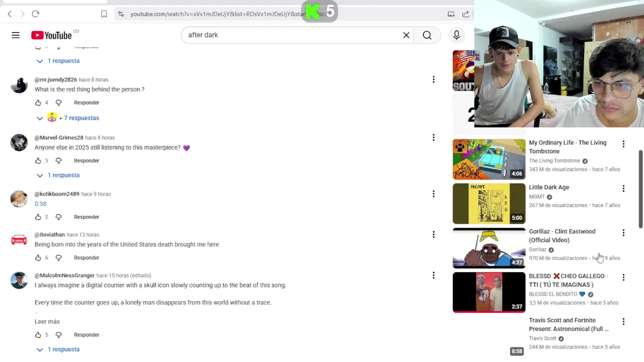This screenshot has height=362, width=644.
Task: Click the share icon in address bar
Action: tap(465, 14)
